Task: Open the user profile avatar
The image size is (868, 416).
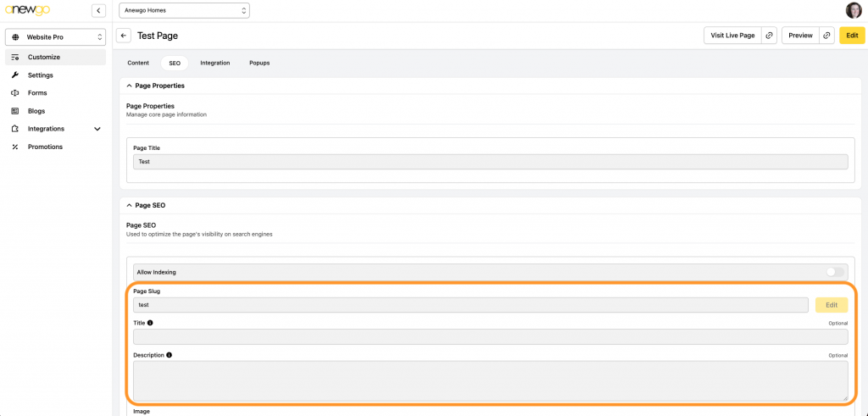Action: click(x=853, y=10)
